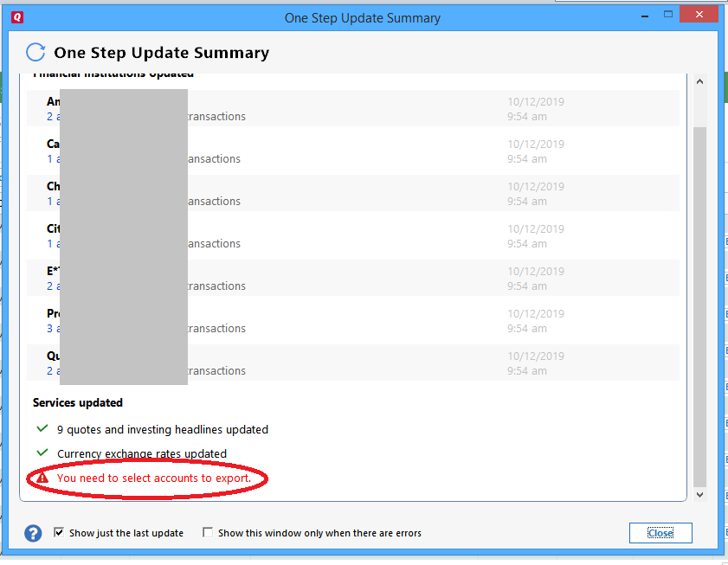728x565 pixels.
Task: Open the '1 a' accounts link in Ca row
Action: [54, 159]
